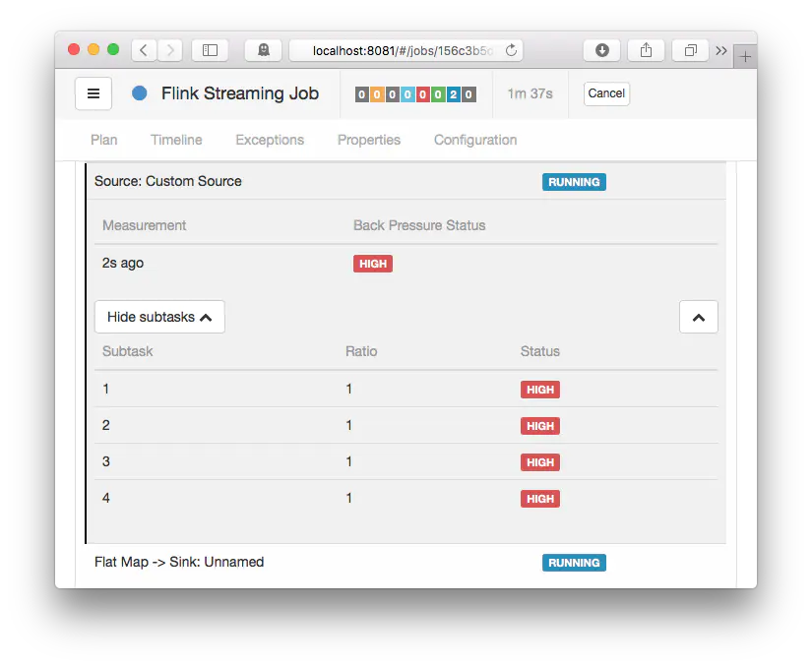
Task: Collapse the panel using the up-chevron button
Action: coord(699,317)
